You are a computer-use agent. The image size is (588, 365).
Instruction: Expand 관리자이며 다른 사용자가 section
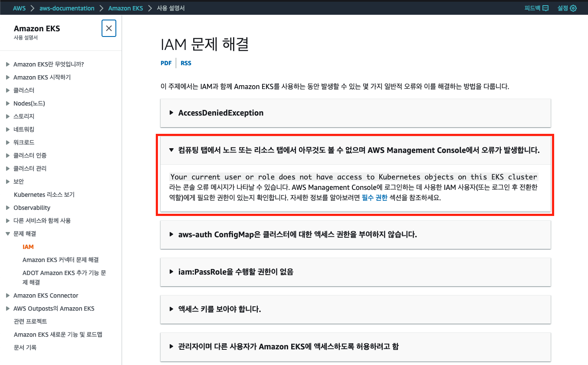pos(355,347)
